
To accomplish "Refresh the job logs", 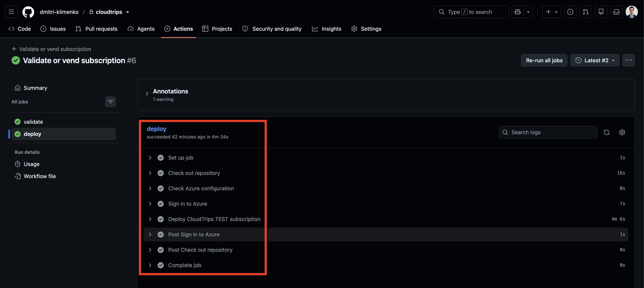I will tap(606, 132).
